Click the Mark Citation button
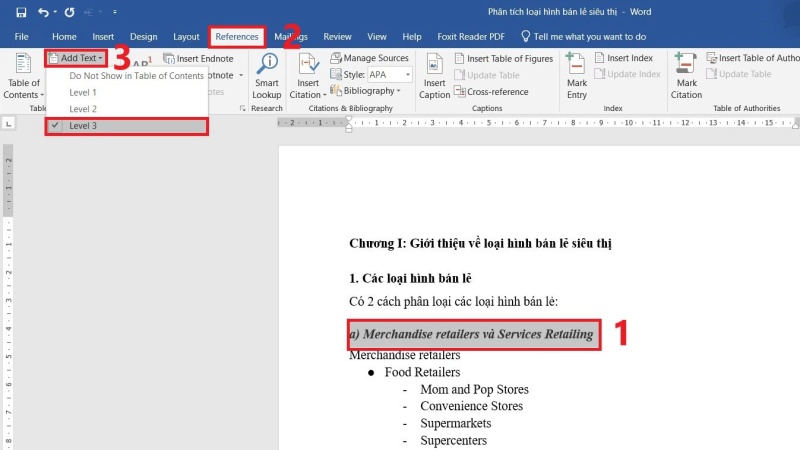 [686, 76]
